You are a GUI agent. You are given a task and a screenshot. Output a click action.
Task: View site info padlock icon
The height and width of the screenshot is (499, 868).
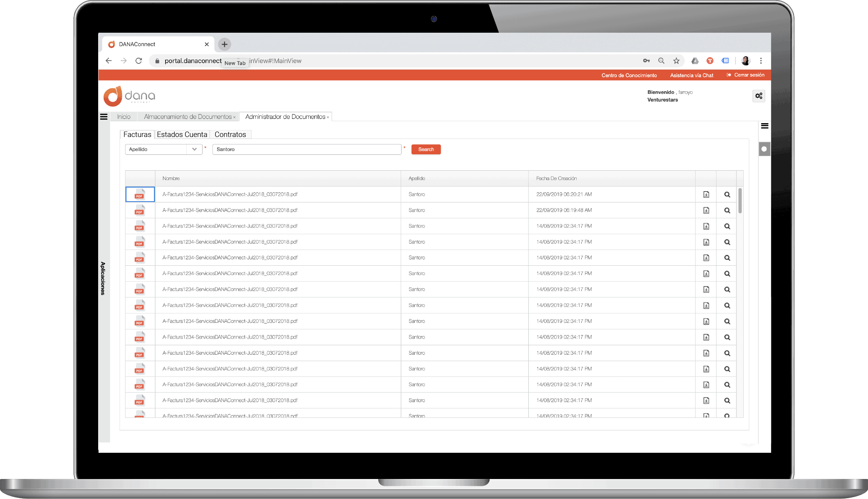point(157,61)
